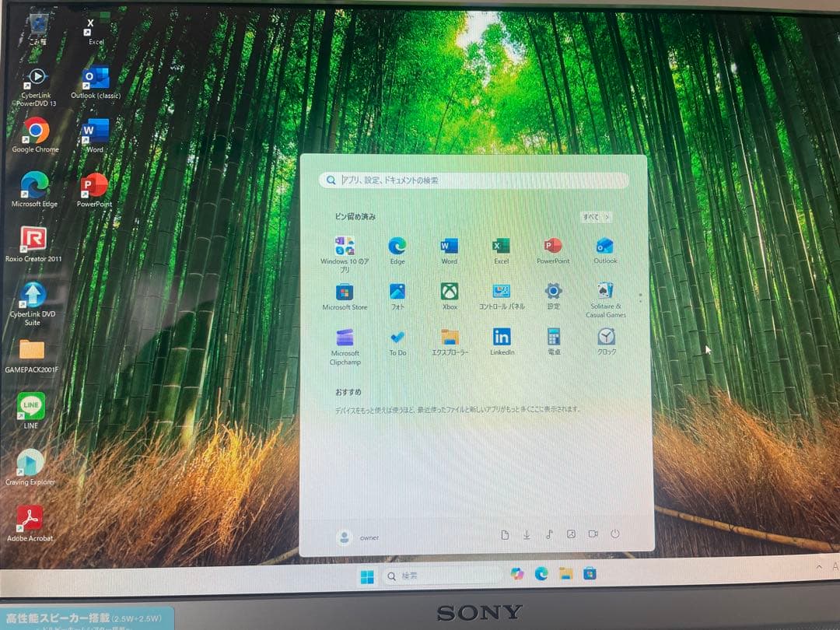Start Microsoft Clipchamp

pyautogui.click(x=345, y=338)
